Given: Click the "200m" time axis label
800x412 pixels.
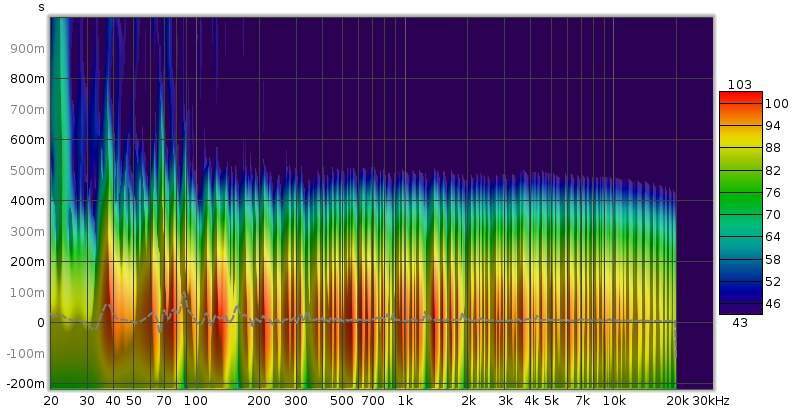Looking at the screenshot, I should pyautogui.click(x=27, y=262).
